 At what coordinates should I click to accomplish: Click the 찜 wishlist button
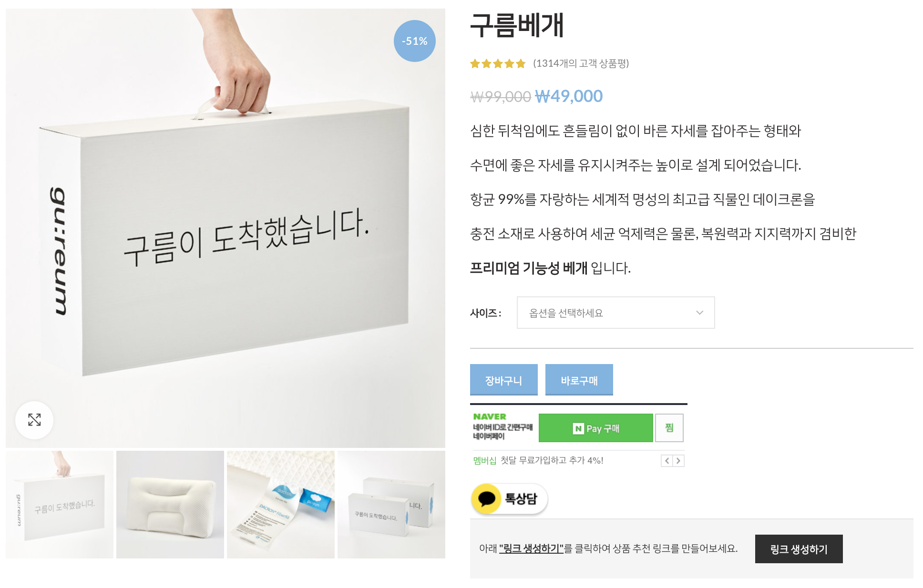pos(669,428)
